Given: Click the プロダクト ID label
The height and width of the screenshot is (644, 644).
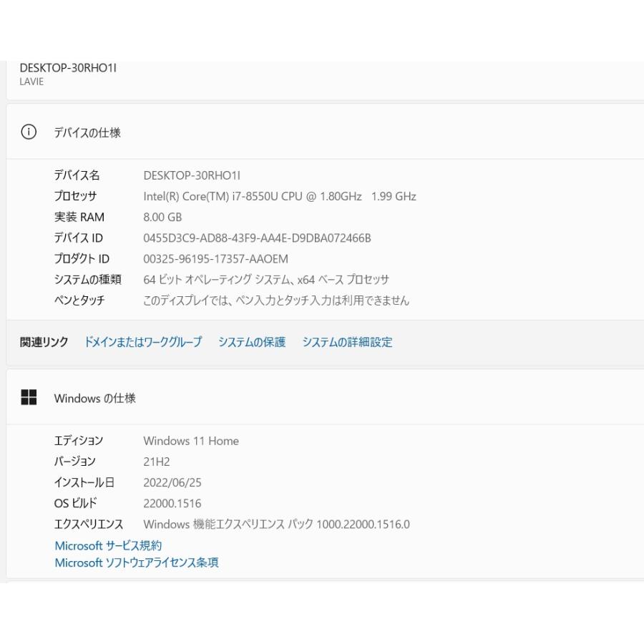Looking at the screenshot, I should point(82,259).
